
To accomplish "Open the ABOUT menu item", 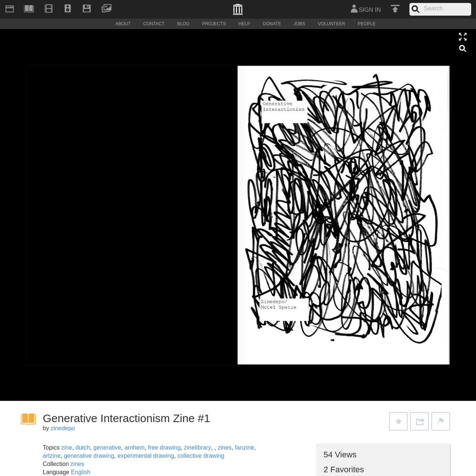I will click(x=123, y=24).
